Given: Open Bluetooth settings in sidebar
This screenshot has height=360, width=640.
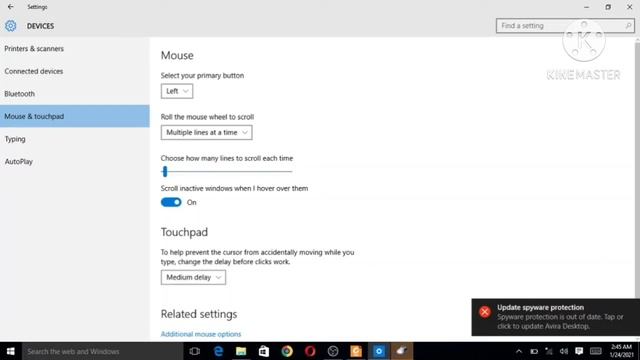Looking at the screenshot, I should 75,93.
